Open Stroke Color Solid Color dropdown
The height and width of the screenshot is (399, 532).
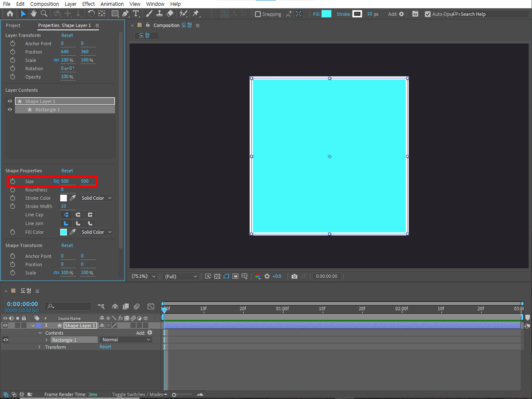pos(97,198)
